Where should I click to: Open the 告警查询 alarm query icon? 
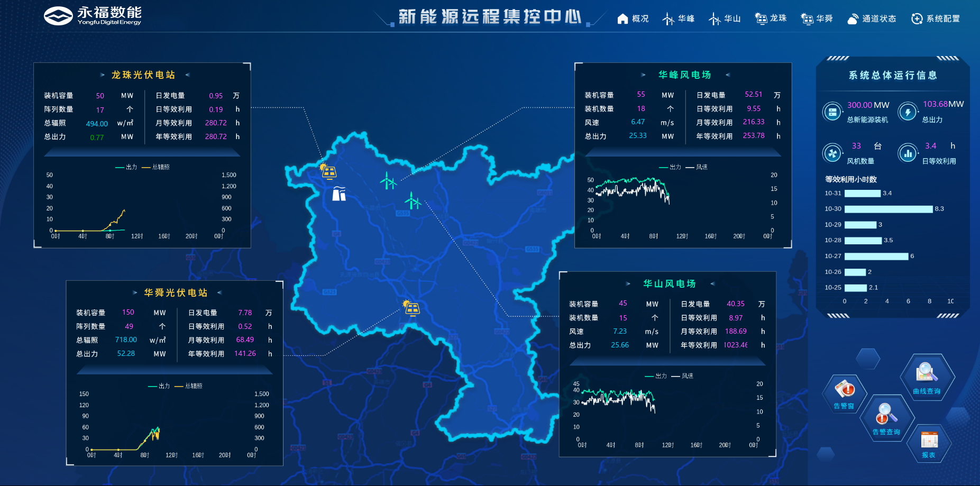(886, 418)
